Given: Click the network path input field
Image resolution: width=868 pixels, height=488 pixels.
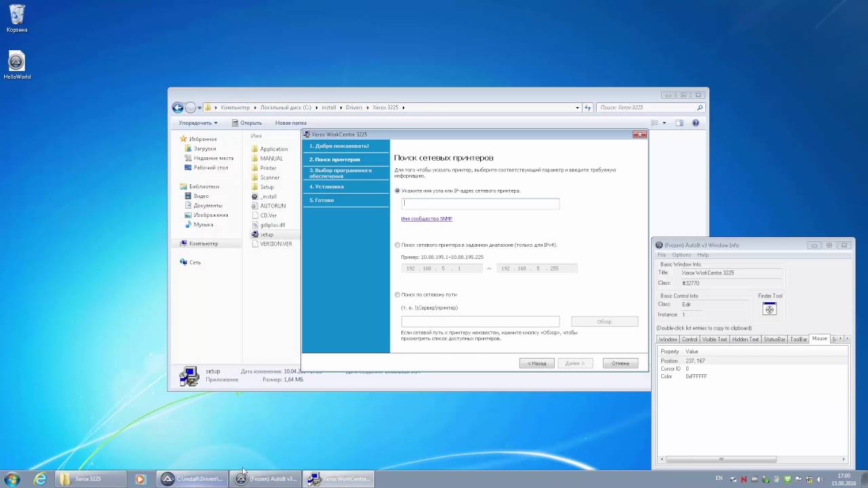Looking at the screenshot, I should 480,321.
